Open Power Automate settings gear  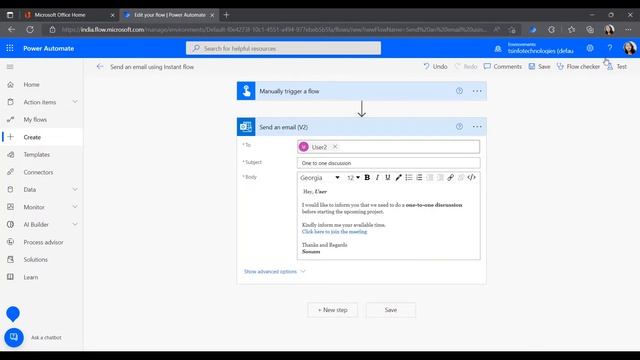click(x=590, y=48)
